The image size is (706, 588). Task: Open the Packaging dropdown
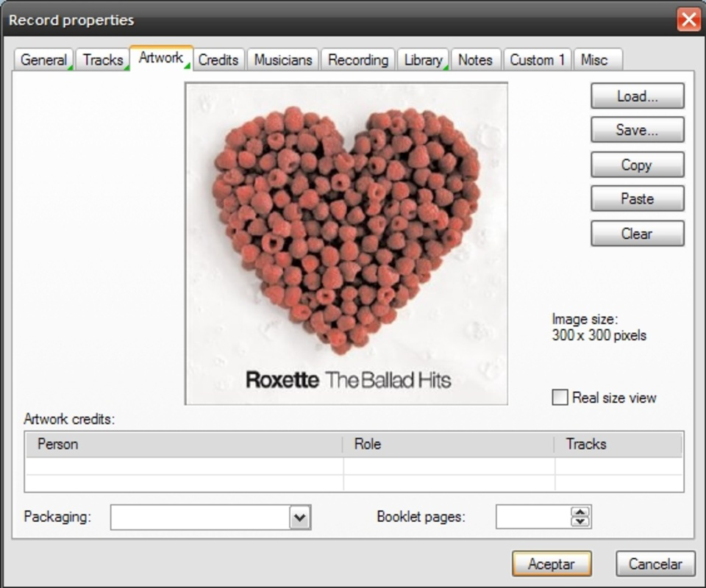coord(300,517)
